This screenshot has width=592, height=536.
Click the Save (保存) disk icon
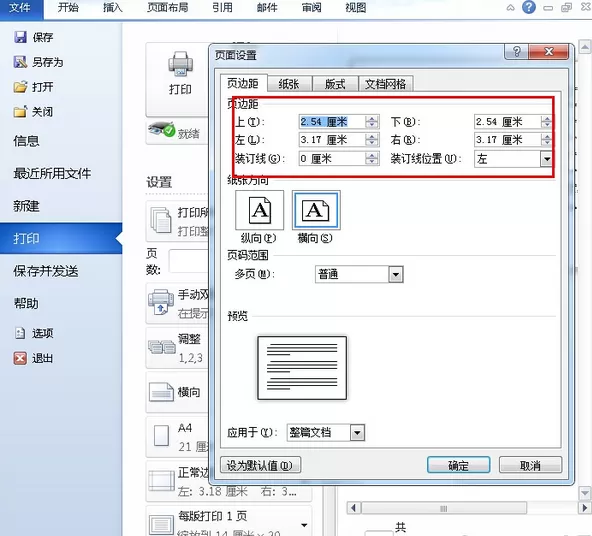click(20, 37)
